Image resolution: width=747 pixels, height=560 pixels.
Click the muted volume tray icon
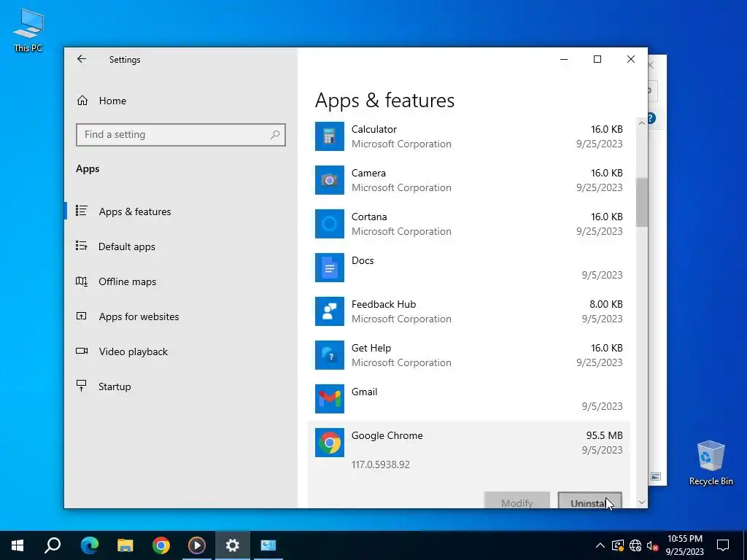(x=653, y=545)
